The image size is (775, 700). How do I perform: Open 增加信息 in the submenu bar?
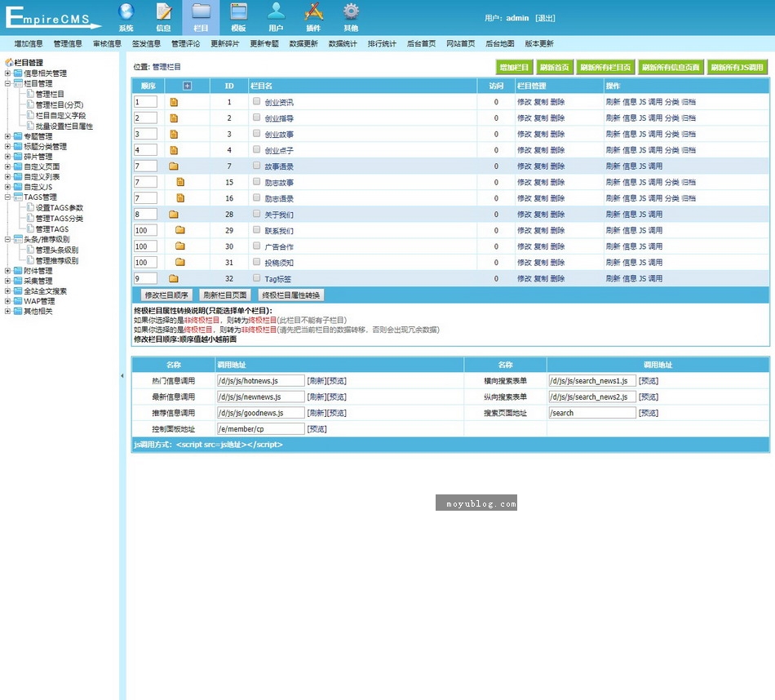29,43
